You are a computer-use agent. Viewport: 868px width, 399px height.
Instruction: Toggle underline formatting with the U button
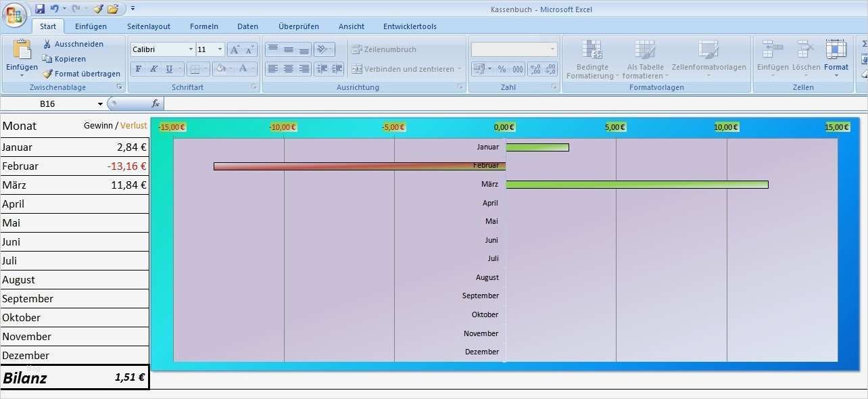pos(168,69)
